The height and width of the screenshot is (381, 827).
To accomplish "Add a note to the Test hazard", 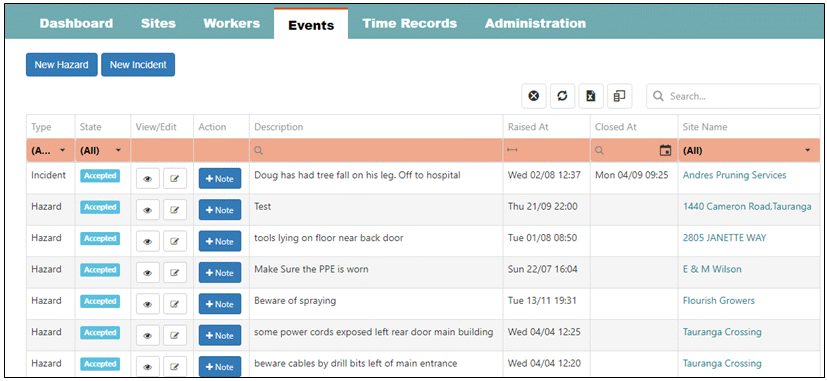I will tap(220, 210).
